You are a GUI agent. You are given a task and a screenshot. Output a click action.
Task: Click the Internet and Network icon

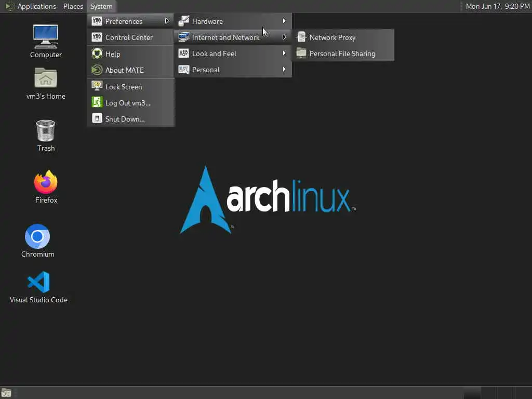pyautogui.click(x=183, y=37)
